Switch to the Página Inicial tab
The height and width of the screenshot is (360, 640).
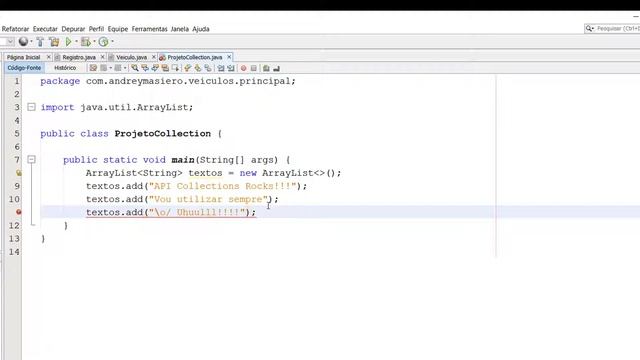point(24,57)
